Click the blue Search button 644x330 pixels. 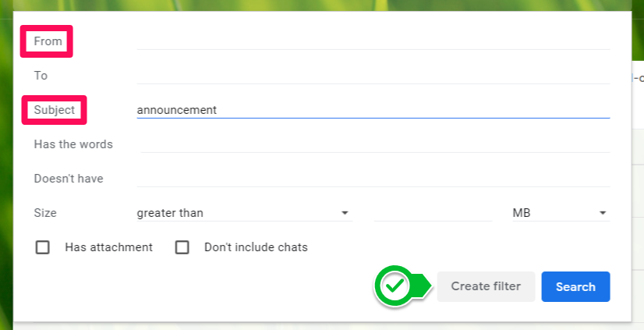(575, 286)
